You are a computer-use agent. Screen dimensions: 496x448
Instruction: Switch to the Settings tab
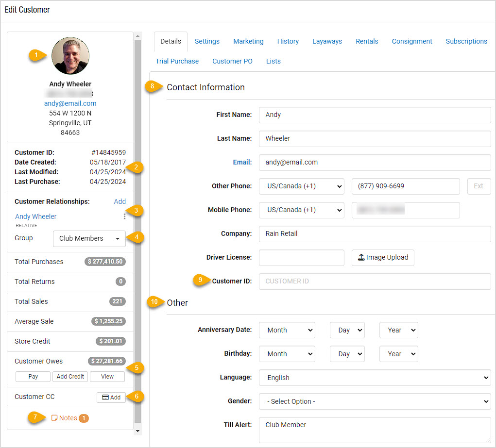(207, 41)
